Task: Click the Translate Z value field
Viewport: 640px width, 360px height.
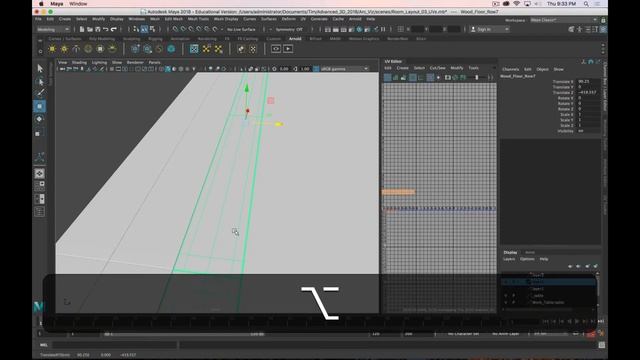Action: [x=588, y=92]
